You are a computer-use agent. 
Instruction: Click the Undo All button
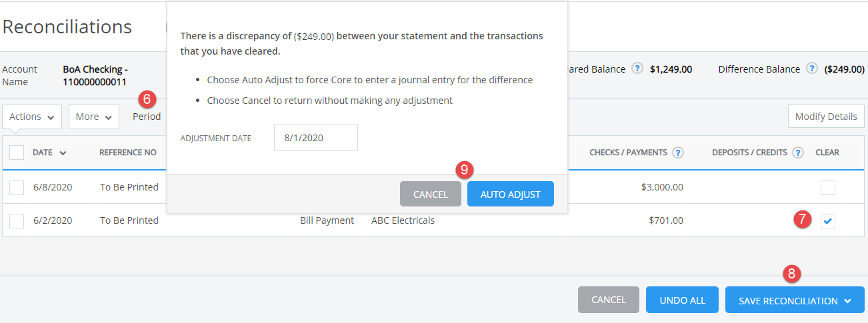click(682, 300)
